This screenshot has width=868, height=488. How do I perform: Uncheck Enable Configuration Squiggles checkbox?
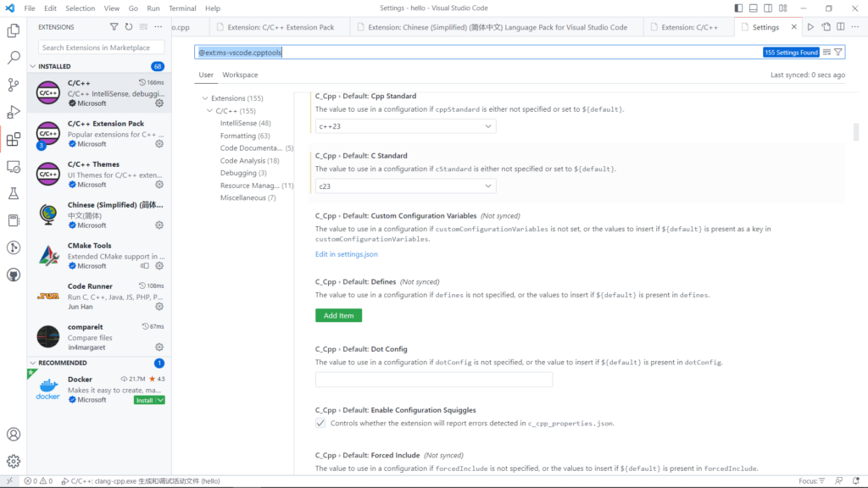click(320, 423)
